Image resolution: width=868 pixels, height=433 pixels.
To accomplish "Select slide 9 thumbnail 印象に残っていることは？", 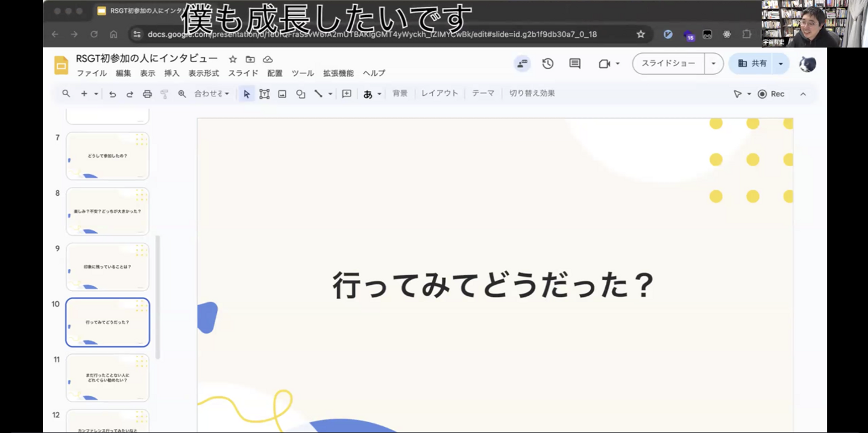I will click(x=107, y=267).
